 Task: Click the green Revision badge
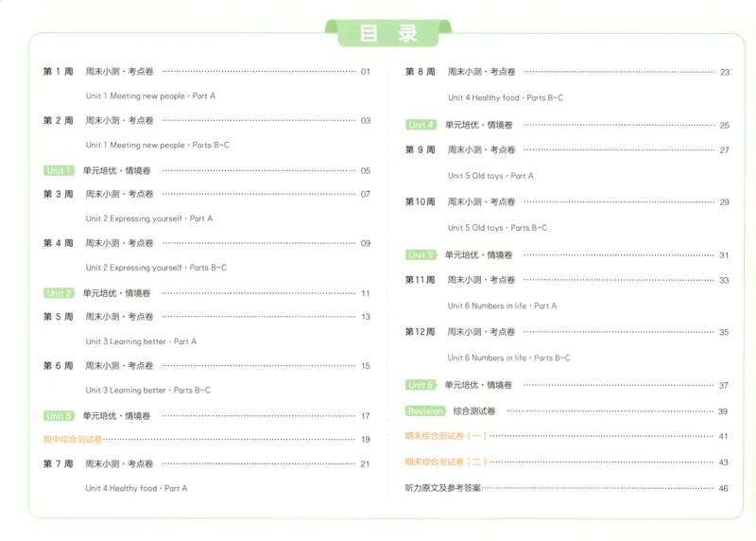[424, 411]
